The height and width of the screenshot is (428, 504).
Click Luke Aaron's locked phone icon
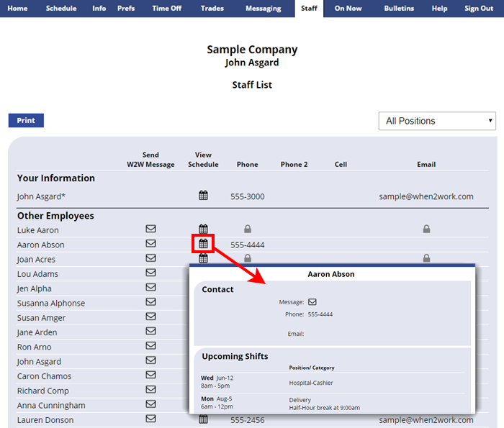point(248,229)
